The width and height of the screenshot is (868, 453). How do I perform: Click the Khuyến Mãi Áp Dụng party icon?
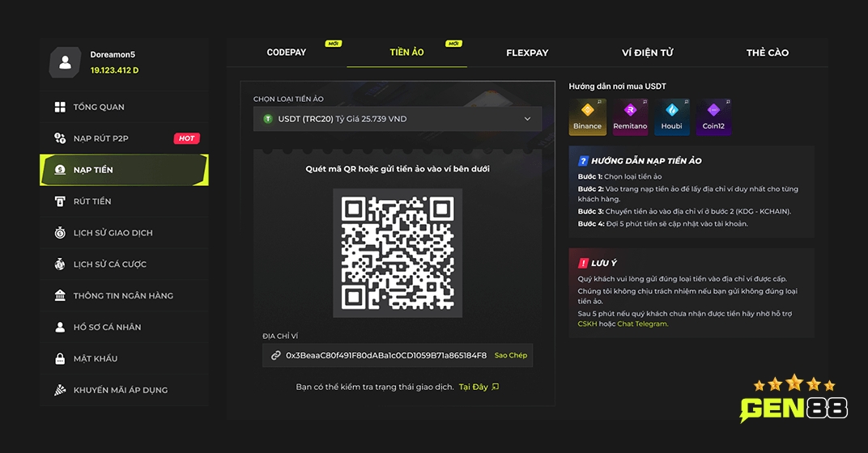(x=60, y=390)
